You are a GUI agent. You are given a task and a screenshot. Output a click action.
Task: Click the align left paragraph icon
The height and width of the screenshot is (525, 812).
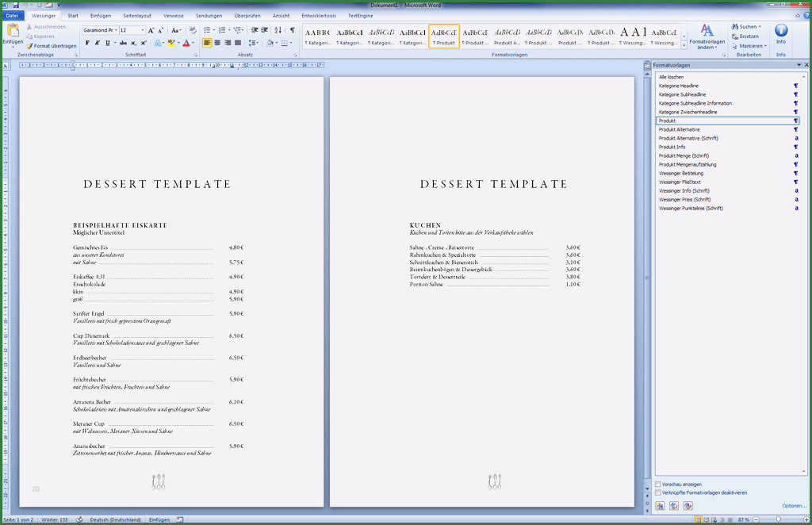point(207,43)
